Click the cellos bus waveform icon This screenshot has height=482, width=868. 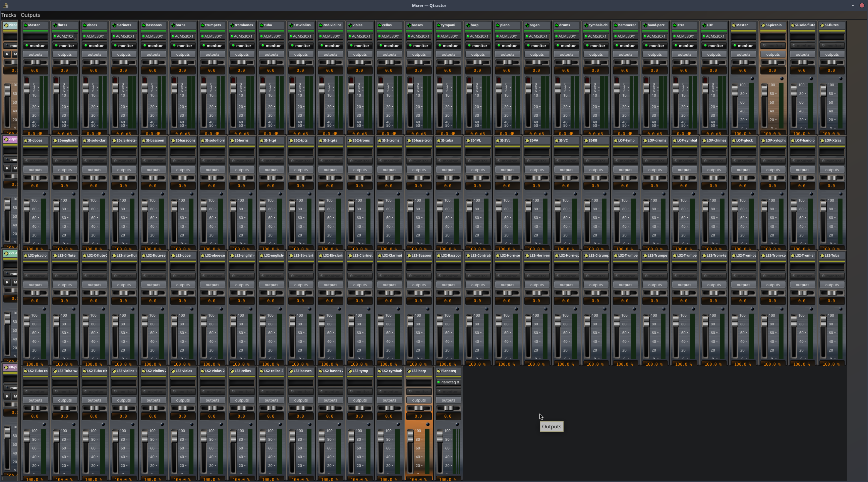click(380, 25)
